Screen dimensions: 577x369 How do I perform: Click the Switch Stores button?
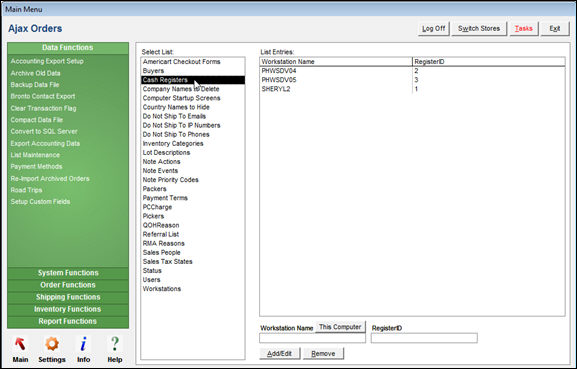coord(479,29)
